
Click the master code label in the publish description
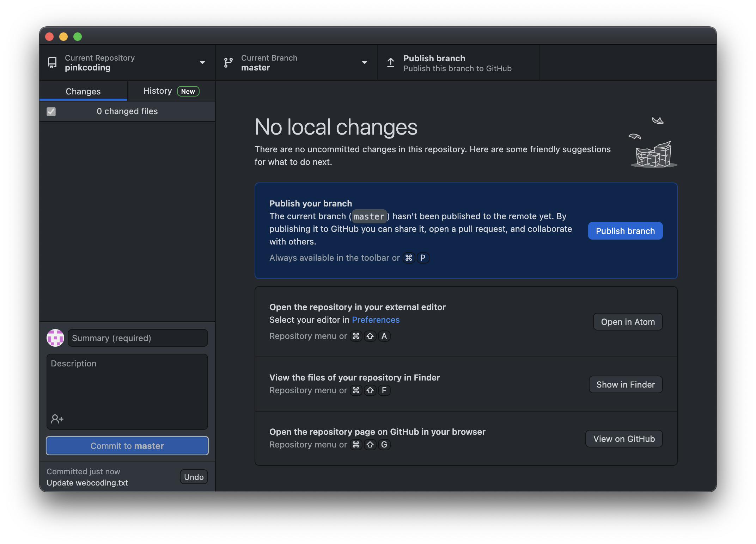coord(369,216)
